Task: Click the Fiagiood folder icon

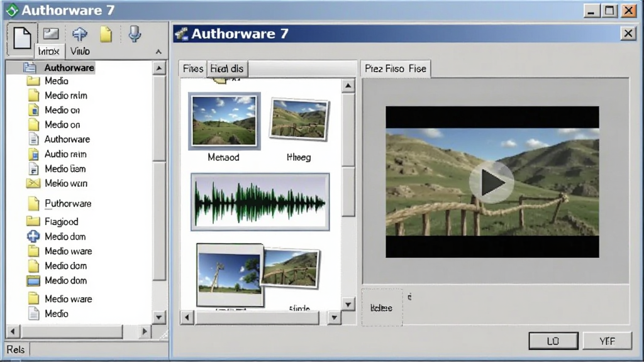Action: tap(33, 221)
